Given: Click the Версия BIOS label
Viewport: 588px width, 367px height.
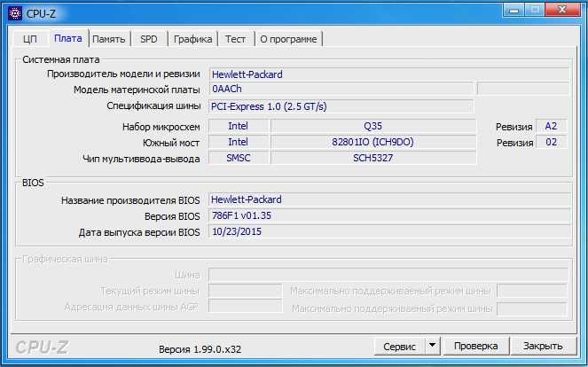Looking at the screenshot, I should [172, 216].
